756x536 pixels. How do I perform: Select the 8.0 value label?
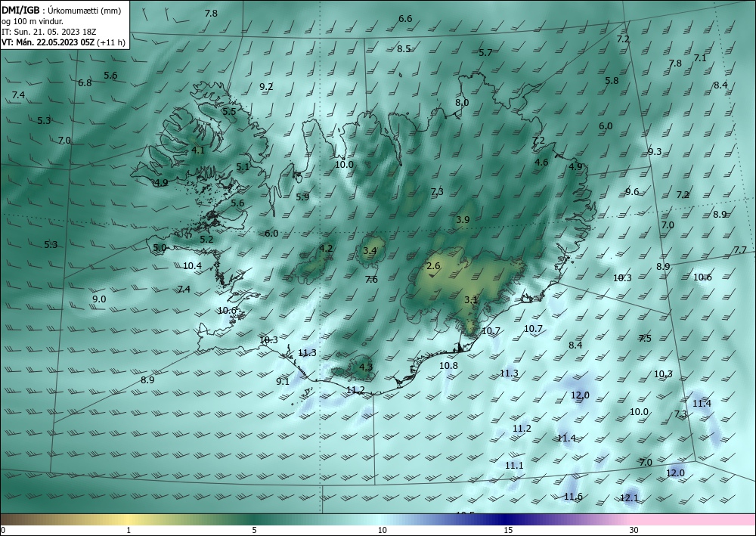(x=461, y=102)
